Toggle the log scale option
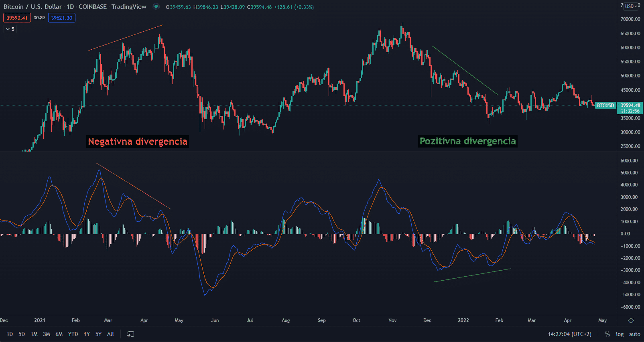The image size is (644, 342). (x=620, y=334)
